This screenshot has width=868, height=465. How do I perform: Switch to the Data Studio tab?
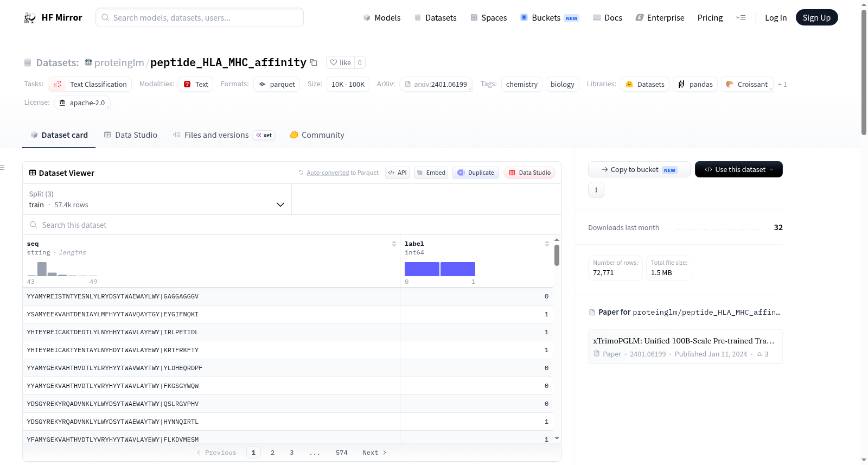(131, 135)
